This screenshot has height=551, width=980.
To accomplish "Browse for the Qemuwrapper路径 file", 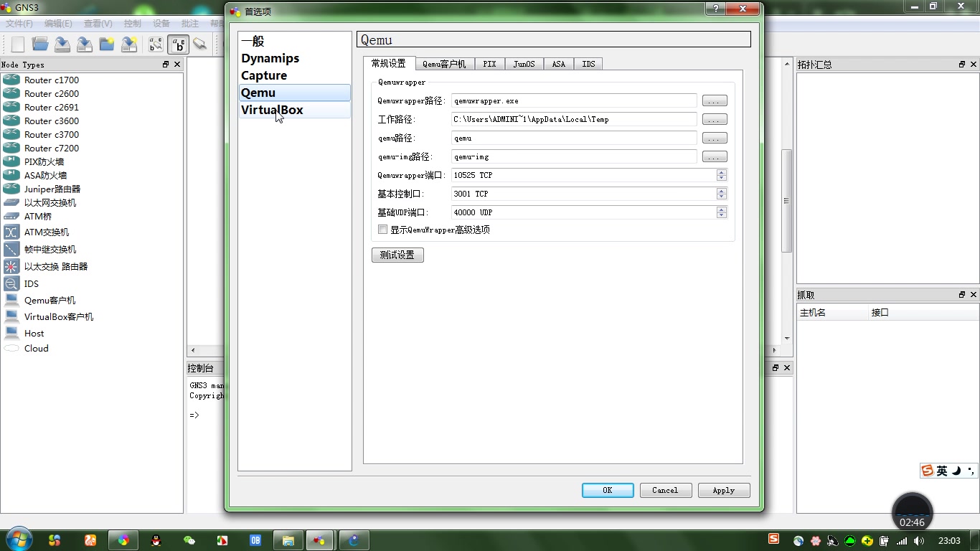I will [715, 101].
